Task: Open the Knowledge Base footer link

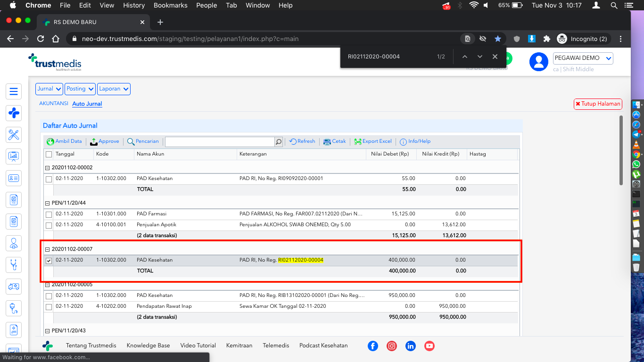Action: pyautogui.click(x=148, y=346)
